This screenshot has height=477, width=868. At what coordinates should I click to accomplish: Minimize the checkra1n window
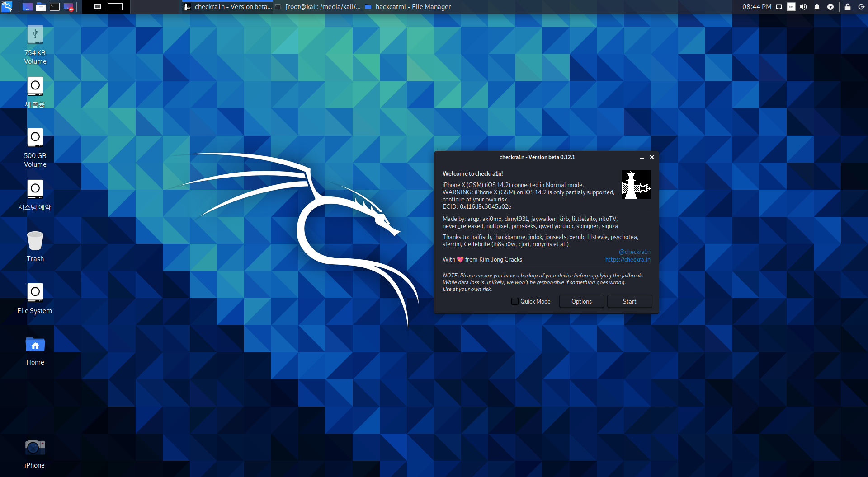pos(642,157)
